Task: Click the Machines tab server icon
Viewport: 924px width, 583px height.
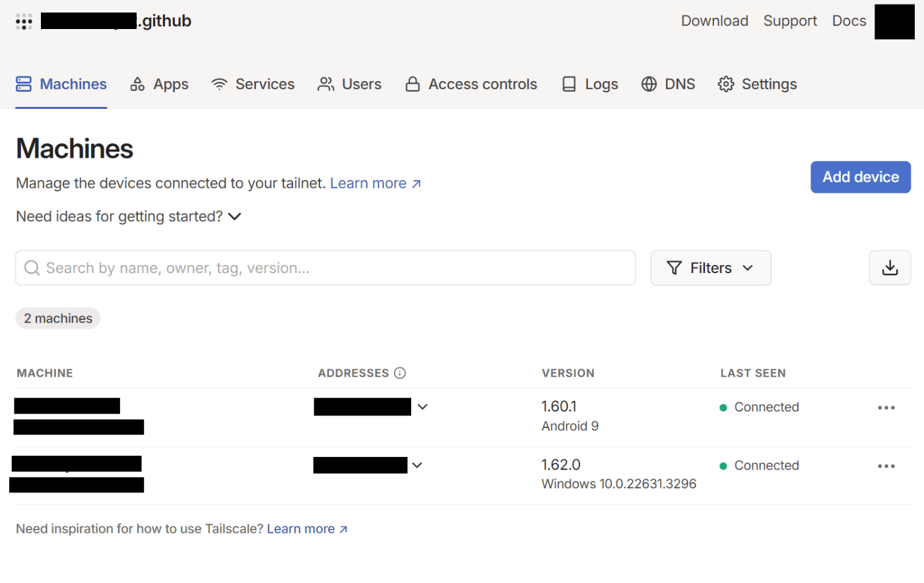Action: tap(24, 84)
